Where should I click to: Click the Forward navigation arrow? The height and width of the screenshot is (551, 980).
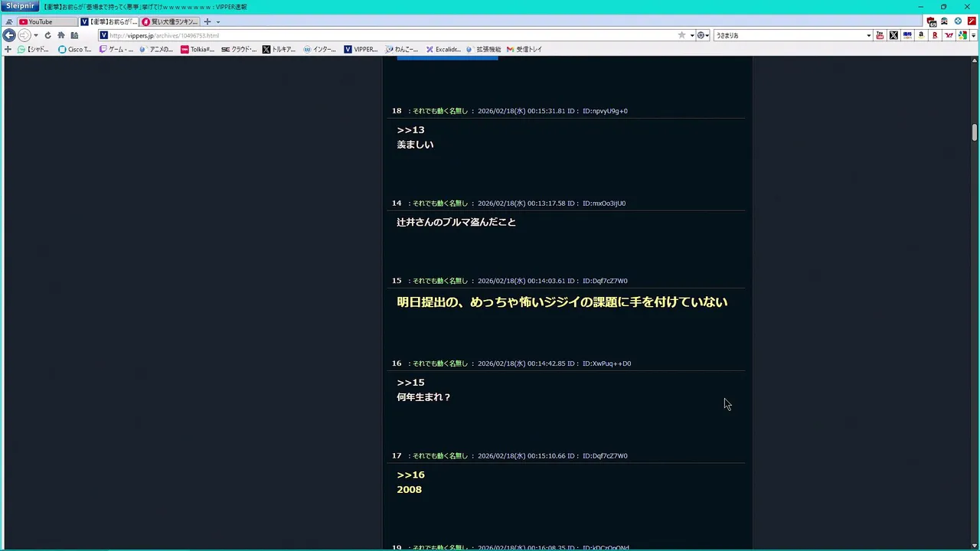24,35
